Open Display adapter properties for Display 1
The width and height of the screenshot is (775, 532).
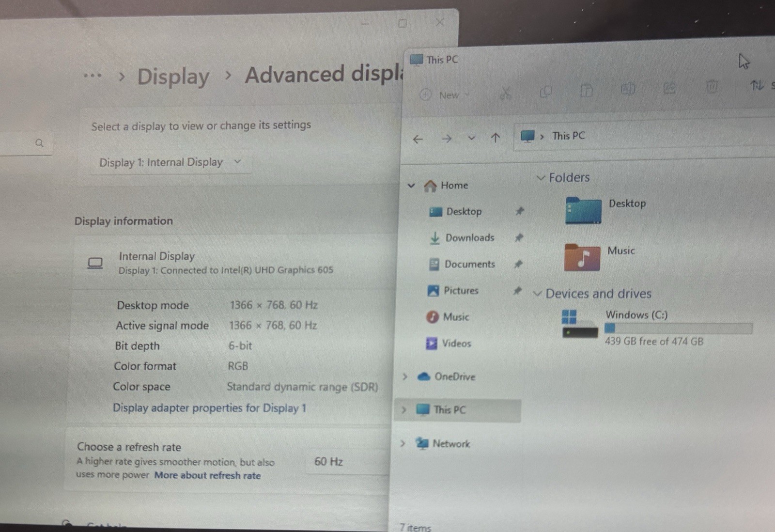209,408
